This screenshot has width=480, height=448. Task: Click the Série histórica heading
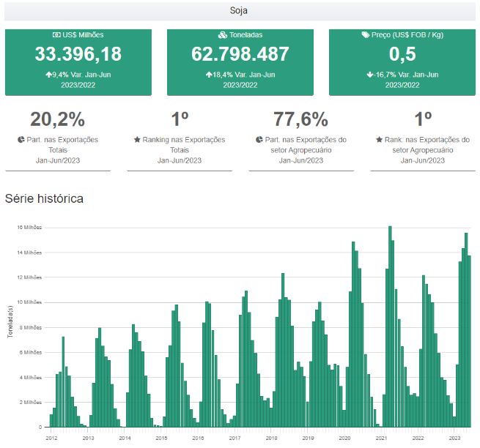coord(44,198)
